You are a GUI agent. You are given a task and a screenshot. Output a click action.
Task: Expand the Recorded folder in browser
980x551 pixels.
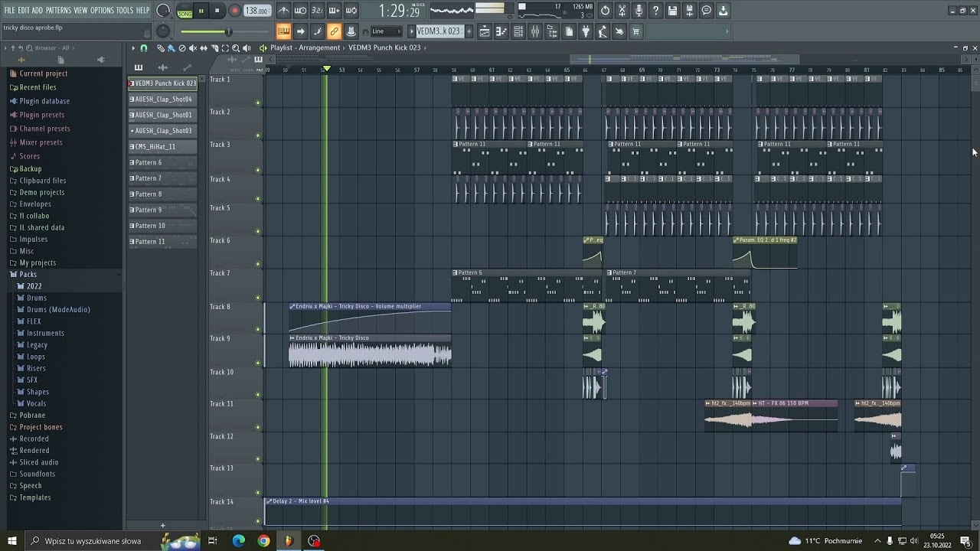tap(34, 439)
